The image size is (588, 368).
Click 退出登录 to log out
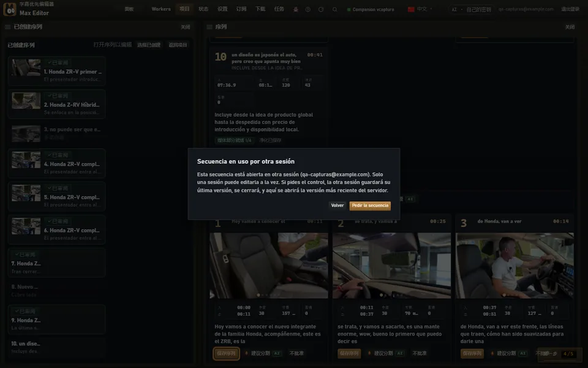(x=570, y=9)
